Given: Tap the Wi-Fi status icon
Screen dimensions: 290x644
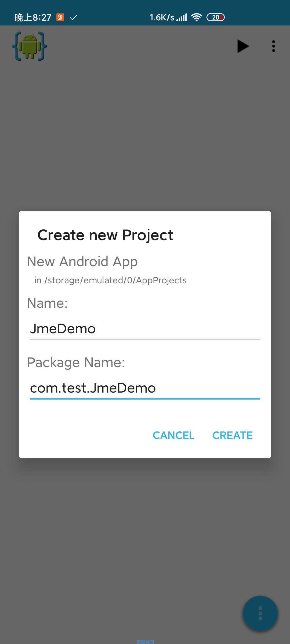Looking at the screenshot, I should 197,17.
